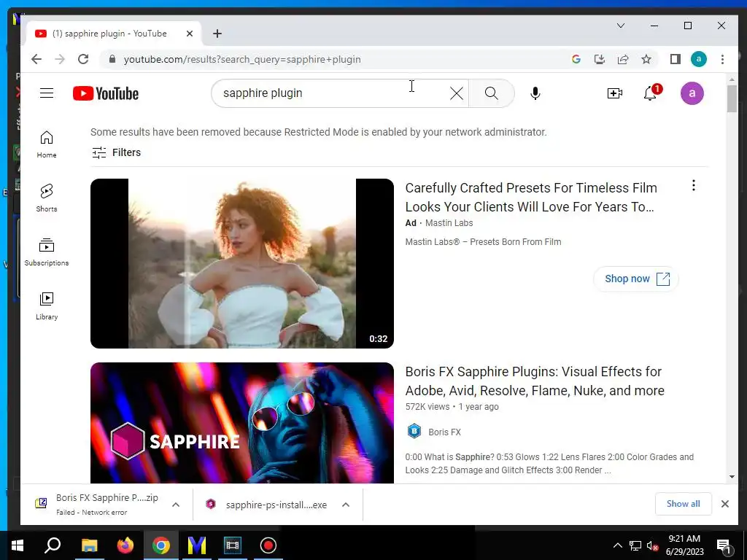The width and height of the screenshot is (747, 560).
Task: Click Show all downloads
Action: (x=683, y=504)
